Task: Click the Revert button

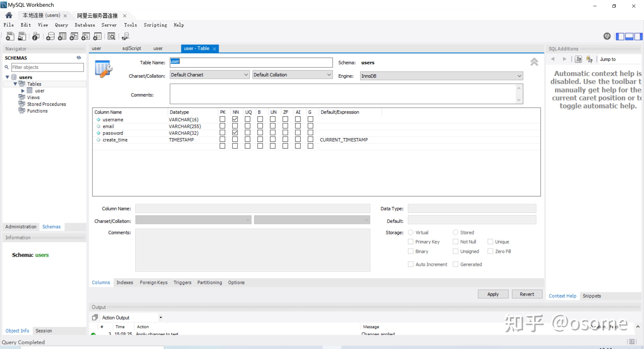Action: point(527,294)
